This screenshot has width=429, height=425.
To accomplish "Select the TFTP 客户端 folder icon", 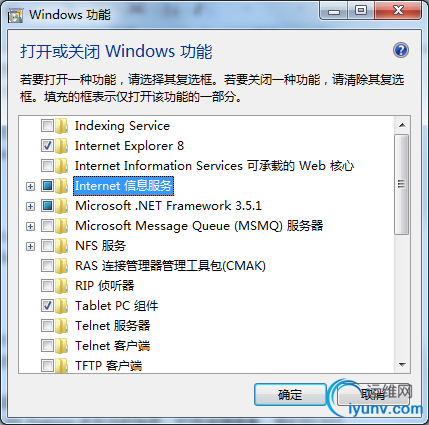I will point(61,366).
